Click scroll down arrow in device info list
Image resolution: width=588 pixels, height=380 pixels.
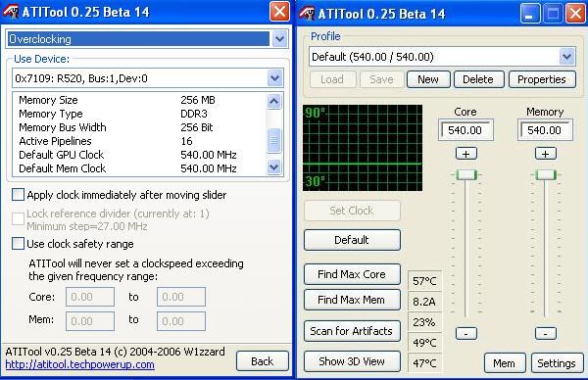pyautogui.click(x=274, y=167)
